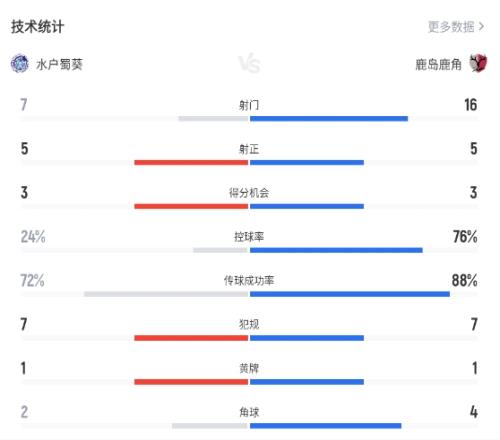Click the 得分机会 stat label
Image resolution: width=500 pixels, height=440 pixels.
[249, 193]
